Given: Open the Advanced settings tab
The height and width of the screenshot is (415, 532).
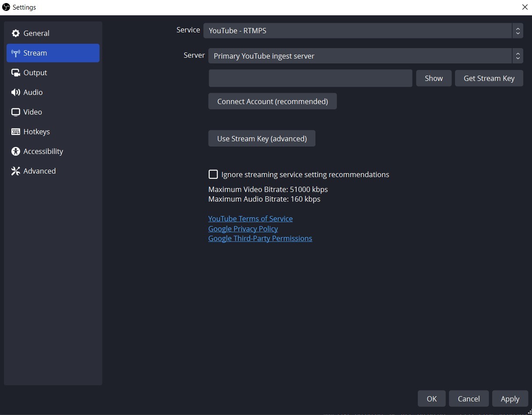Looking at the screenshot, I should (53, 171).
